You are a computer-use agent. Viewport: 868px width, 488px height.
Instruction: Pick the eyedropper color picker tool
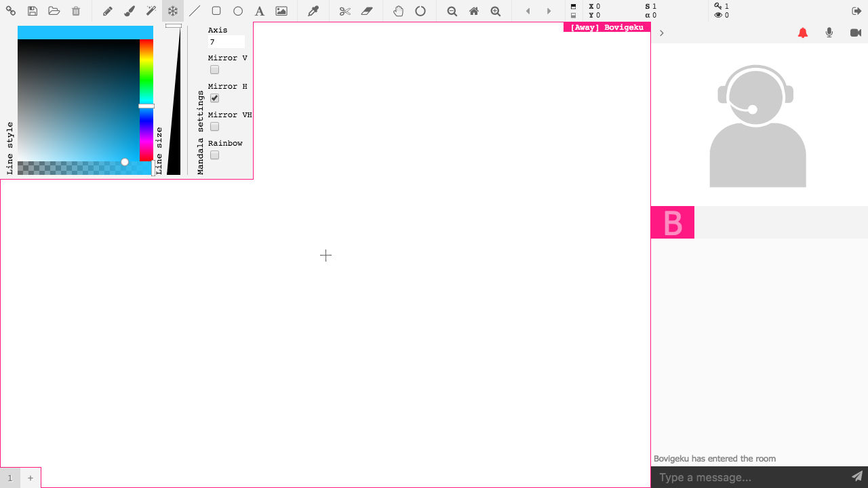tap(313, 11)
